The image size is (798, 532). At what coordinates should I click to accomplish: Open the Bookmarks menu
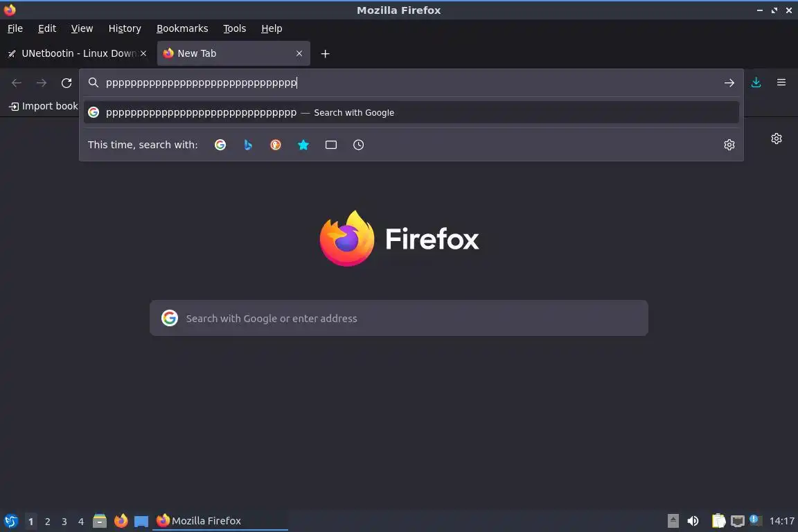(x=182, y=28)
